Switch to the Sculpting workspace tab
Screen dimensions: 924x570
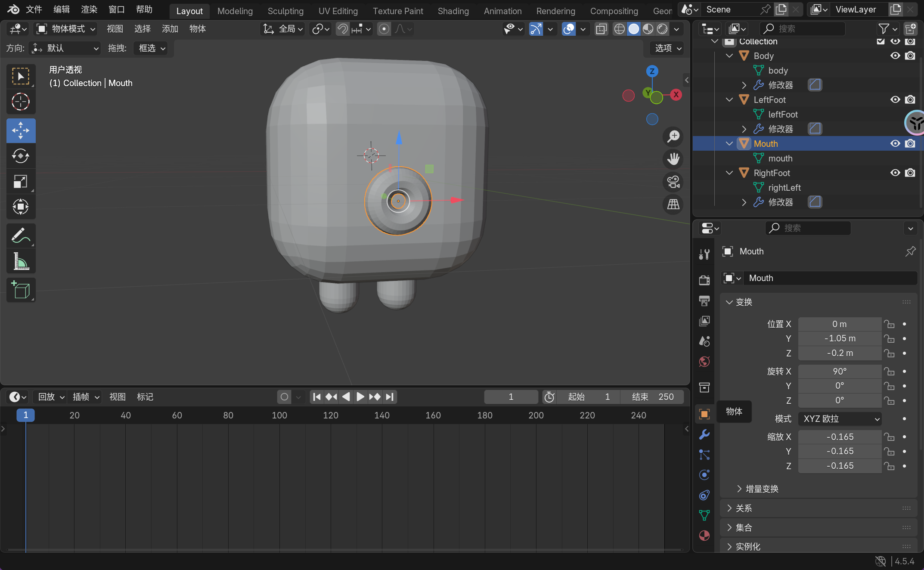click(x=285, y=11)
